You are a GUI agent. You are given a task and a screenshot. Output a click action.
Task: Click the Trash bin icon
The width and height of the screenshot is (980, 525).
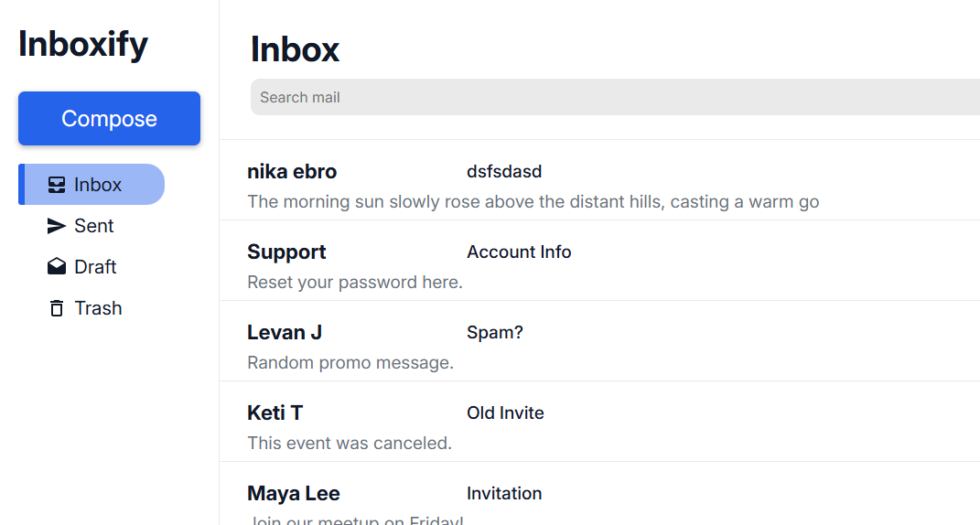(57, 308)
